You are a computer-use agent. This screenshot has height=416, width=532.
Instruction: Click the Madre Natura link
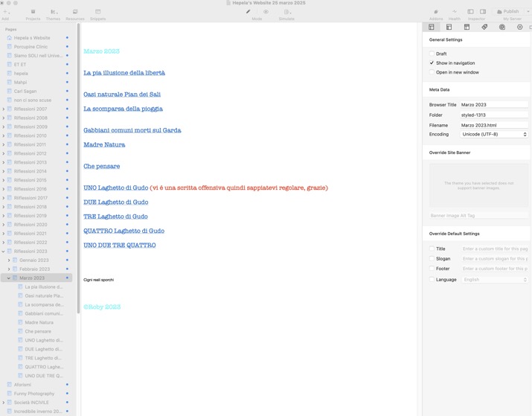104,144
